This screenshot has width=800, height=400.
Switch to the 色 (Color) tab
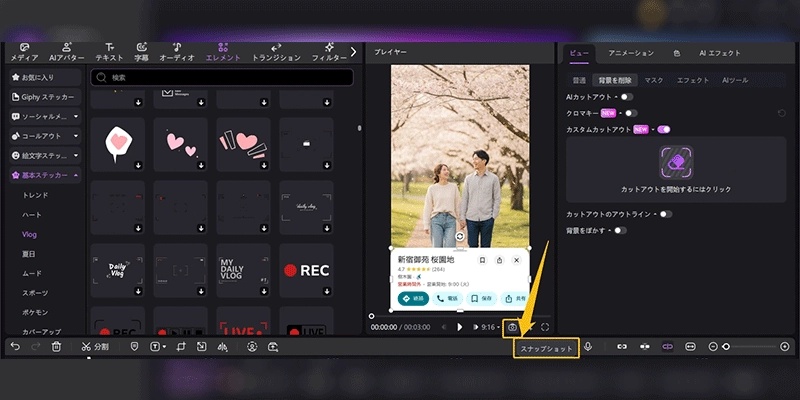tap(677, 53)
